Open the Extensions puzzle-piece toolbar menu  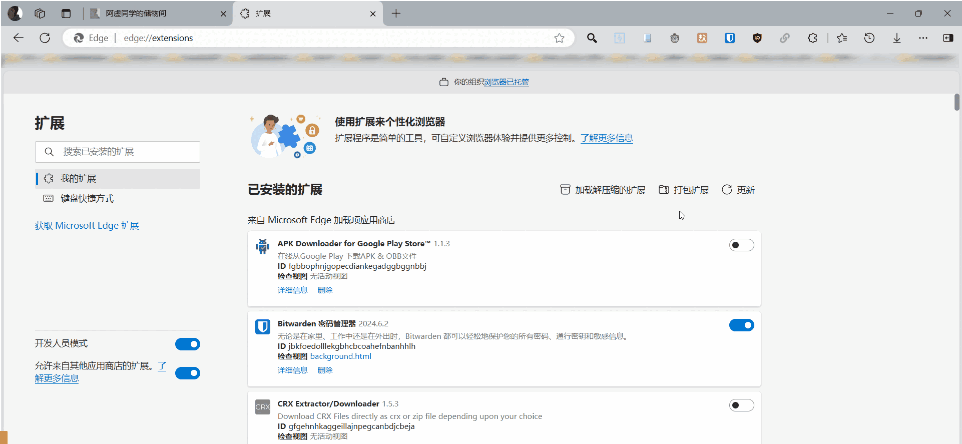[x=813, y=38]
